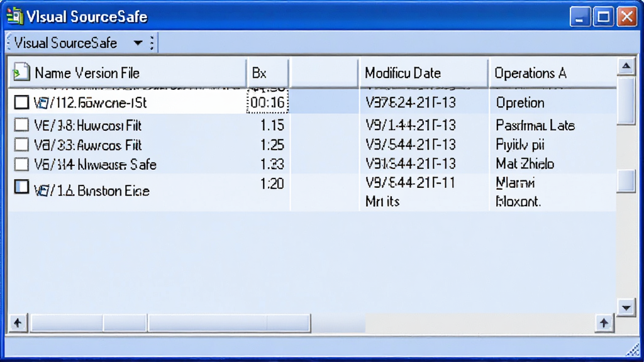Click the Pasrimat Late cell
This screenshot has width=644, height=362.
pyautogui.click(x=535, y=125)
